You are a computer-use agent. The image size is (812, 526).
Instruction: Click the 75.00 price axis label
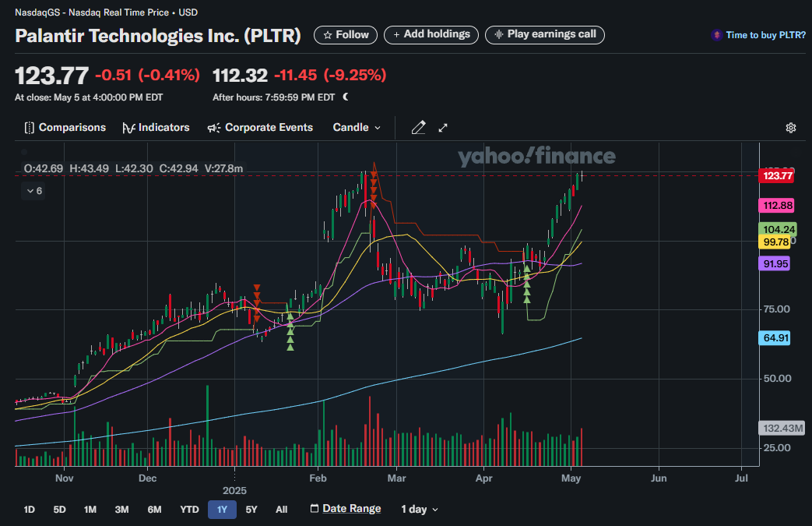777,309
